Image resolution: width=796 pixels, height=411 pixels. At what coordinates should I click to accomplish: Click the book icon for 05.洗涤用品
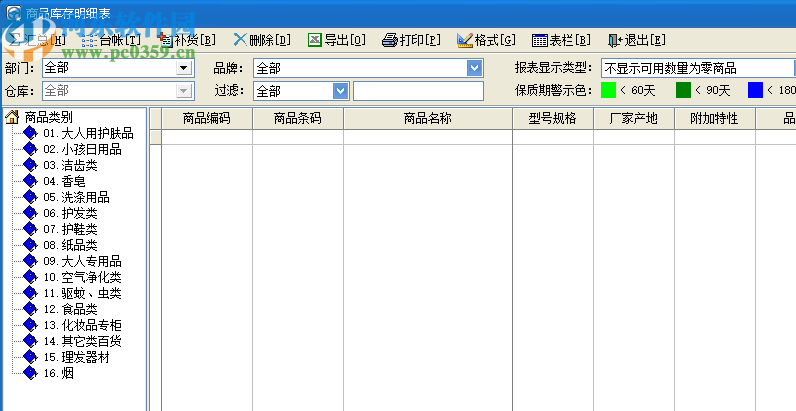pos(30,197)
